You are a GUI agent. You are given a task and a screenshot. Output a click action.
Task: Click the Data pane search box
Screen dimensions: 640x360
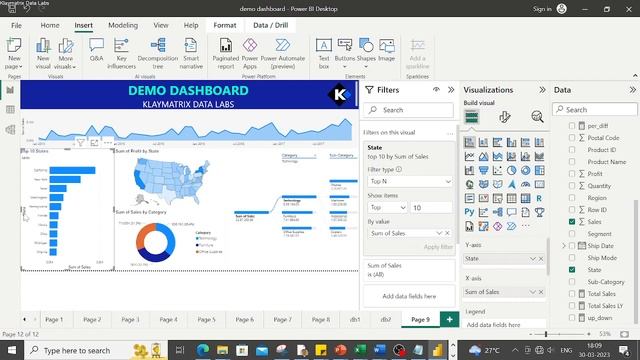click(595, 110)
